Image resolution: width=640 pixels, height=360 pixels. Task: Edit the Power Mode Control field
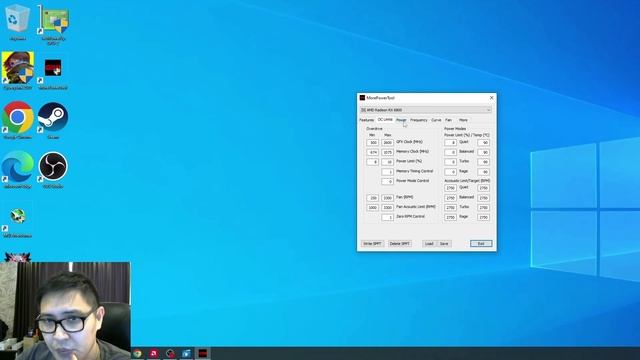(x=387, y=181)
